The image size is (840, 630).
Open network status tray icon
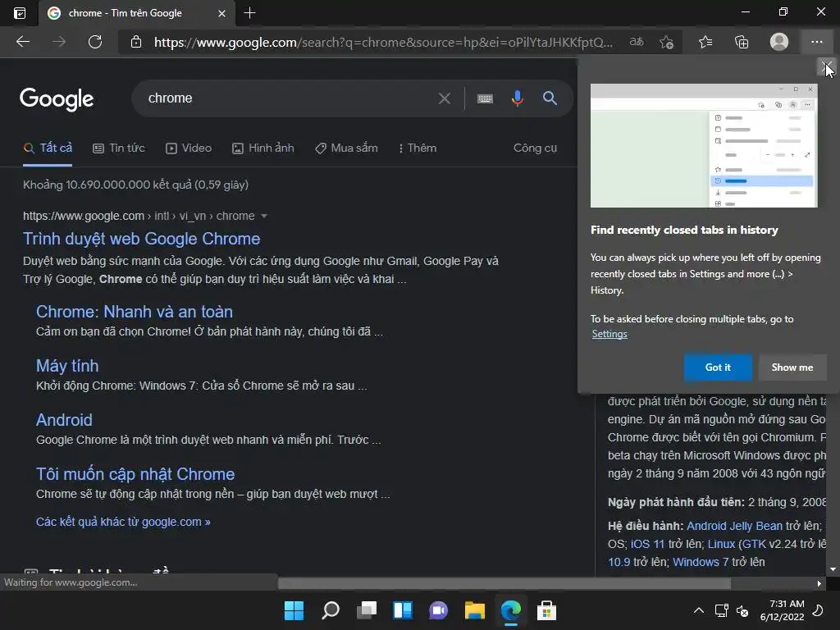(721, 610)
